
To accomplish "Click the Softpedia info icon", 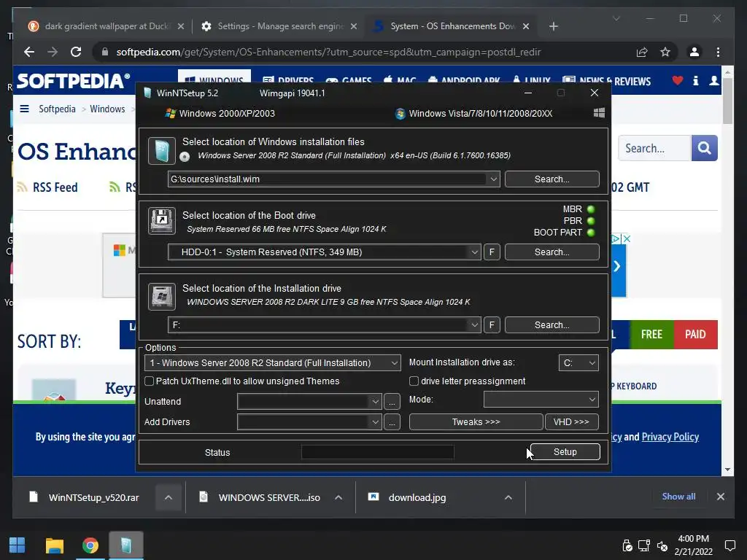I will click(x=695, y=80).
